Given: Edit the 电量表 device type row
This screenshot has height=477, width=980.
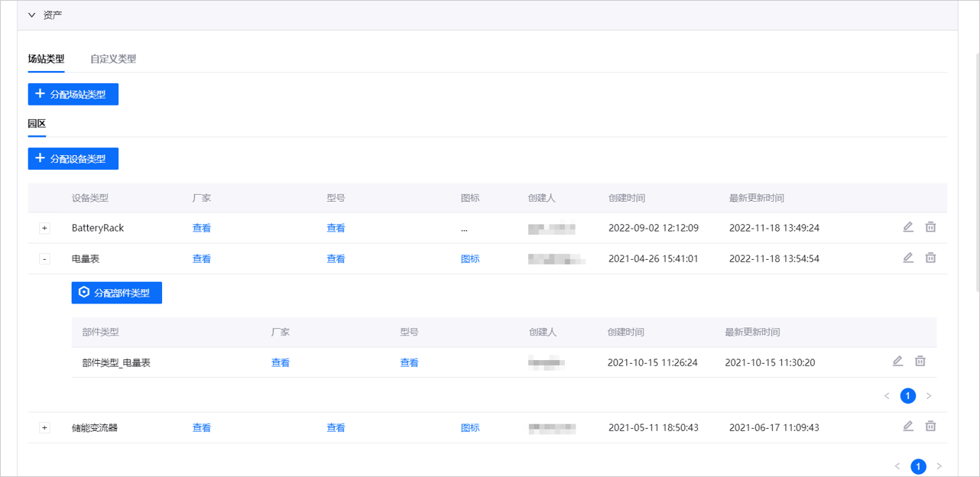Looking at the screenshot, I should (908, 258).
